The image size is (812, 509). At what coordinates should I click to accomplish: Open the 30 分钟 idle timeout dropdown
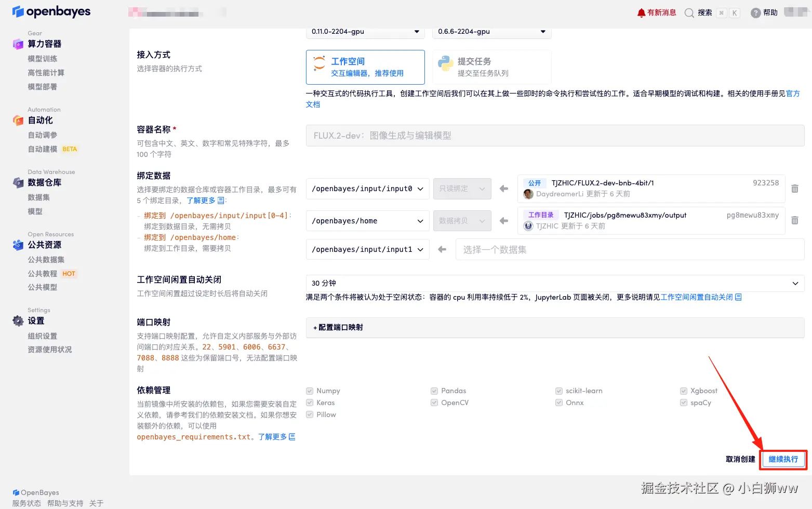(x=555, y=283)
